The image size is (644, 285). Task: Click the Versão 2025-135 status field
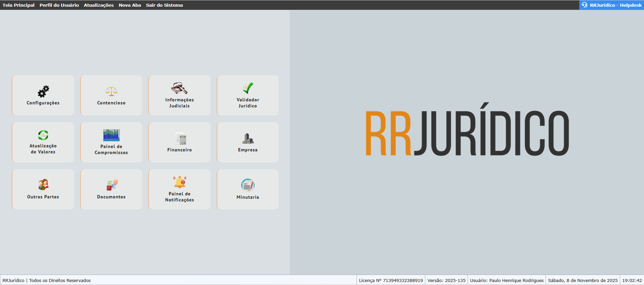point(446,280)
